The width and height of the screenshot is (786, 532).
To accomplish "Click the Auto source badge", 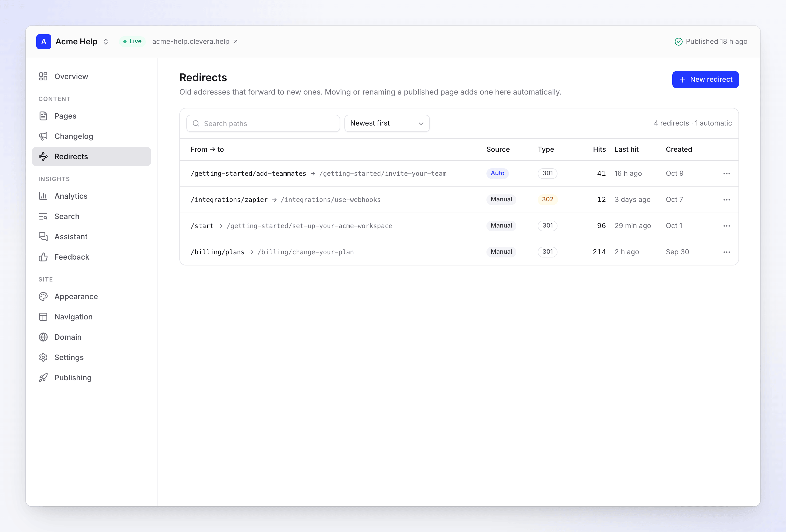I will point(497,173).
